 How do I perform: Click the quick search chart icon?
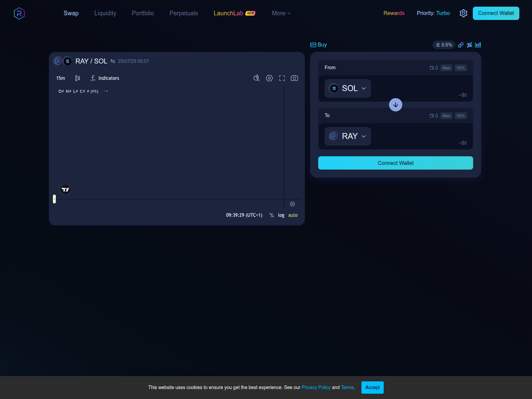[x=256, y=78]
